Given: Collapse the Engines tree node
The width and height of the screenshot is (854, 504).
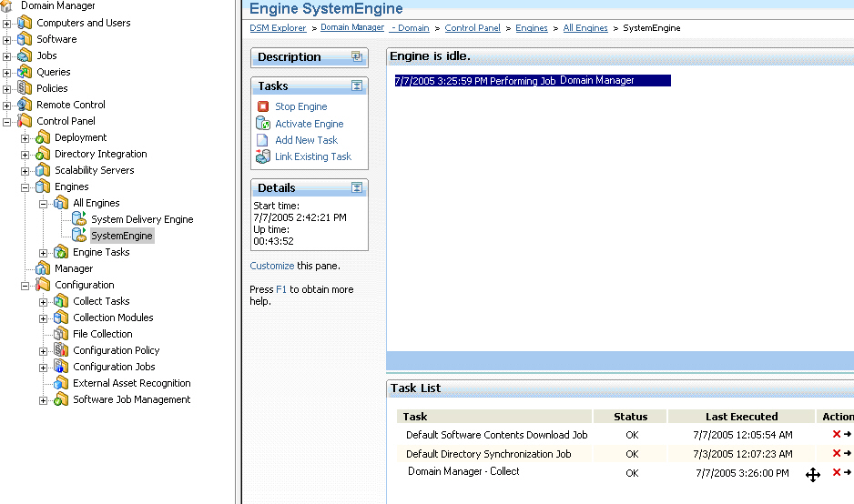Looking at the screenshot, I should [x=25, y=187].
